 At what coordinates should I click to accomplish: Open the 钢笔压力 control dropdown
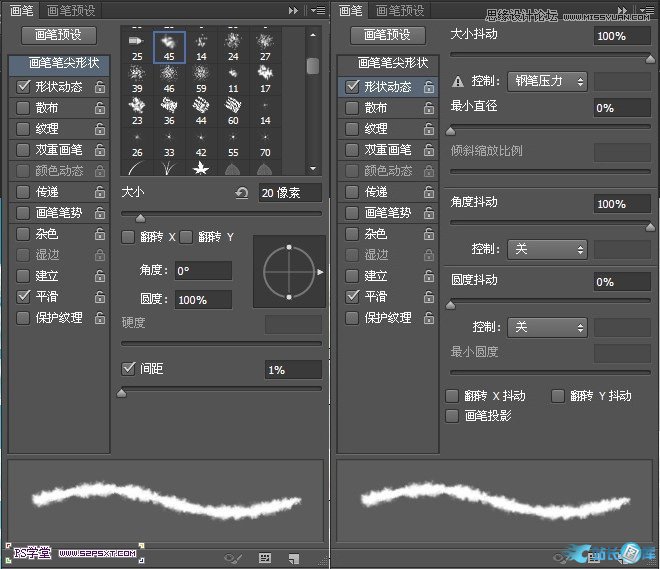(x=547, y=82)
